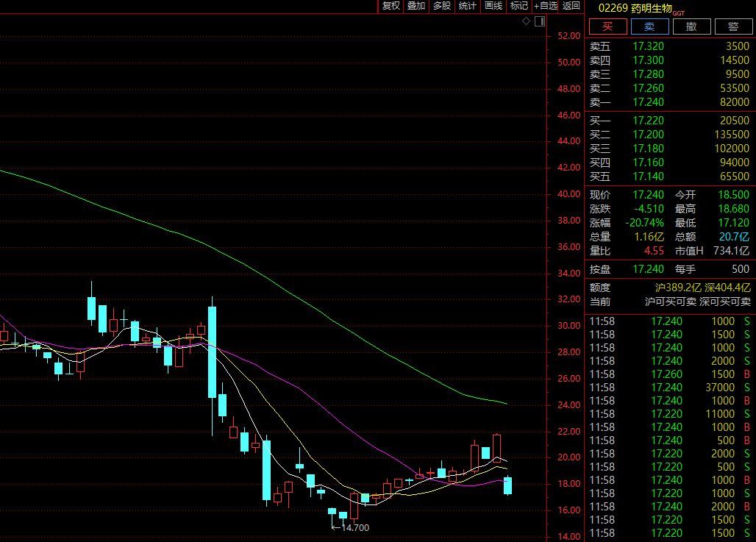Click the diamond marker icon above the chart

tap(526, 21)
